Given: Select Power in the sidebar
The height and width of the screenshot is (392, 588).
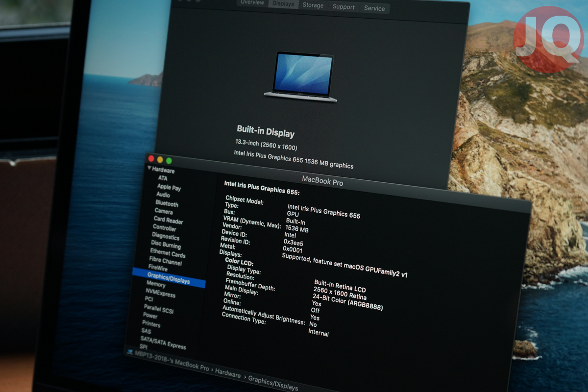Looking at the screenshot, I should (x=150, y=316).
